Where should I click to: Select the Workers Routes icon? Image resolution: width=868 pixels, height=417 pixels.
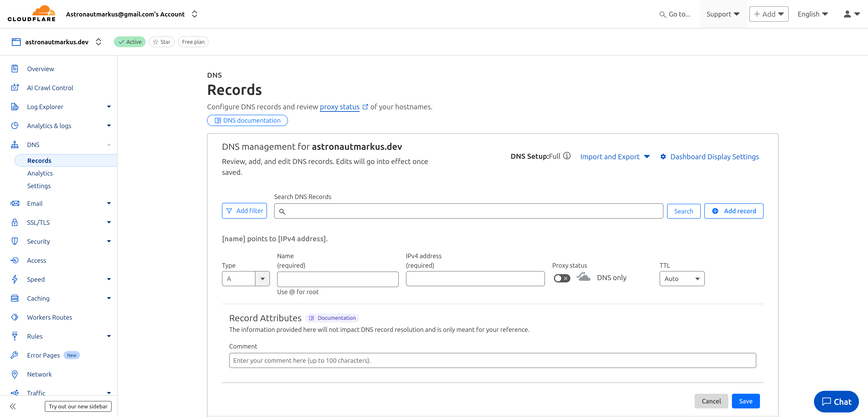tap(15, 317)
